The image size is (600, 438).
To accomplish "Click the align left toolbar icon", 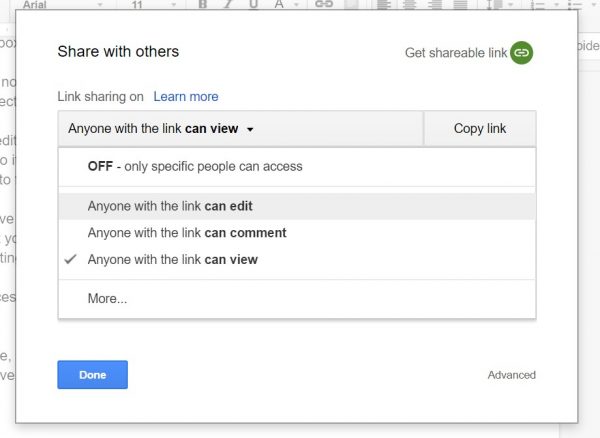I will pyautogui.click(x=384, y=5).
